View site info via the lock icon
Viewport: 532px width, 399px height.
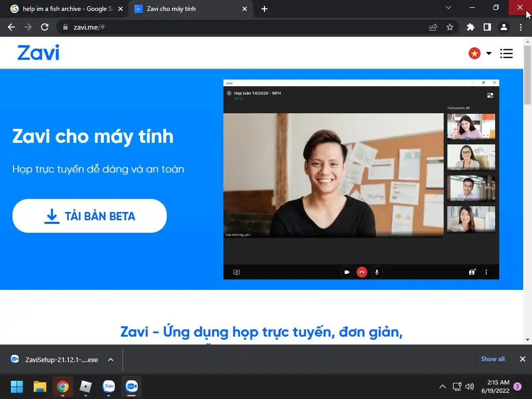click(65, 27)
